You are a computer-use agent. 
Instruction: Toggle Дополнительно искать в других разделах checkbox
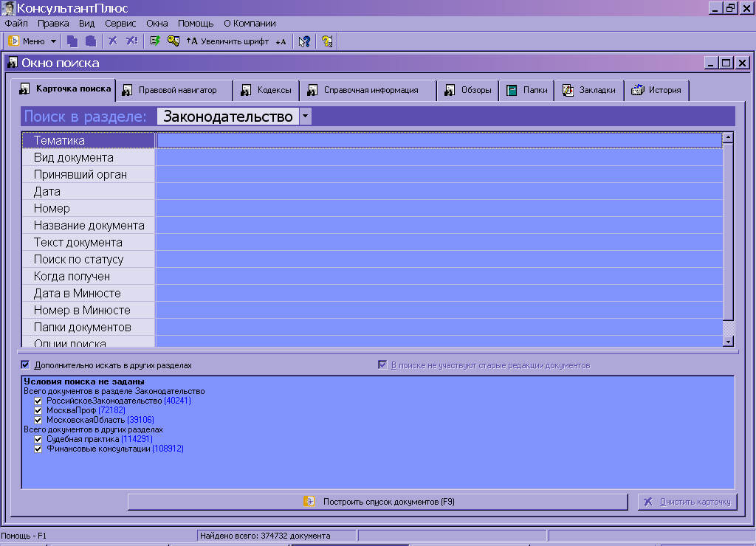25,364
